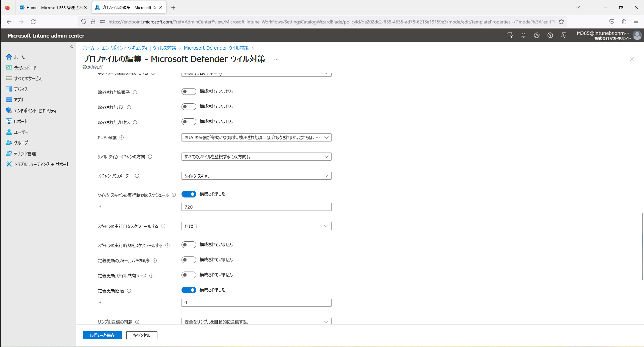
Task: Click ホーム breadcrumb link
Action: tap(89, 48)
